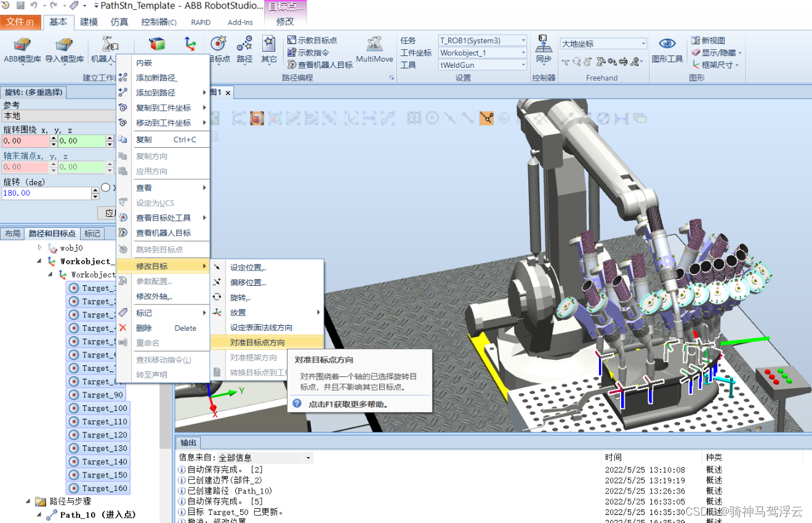The height and width of the screenshot is (523, 812).
Task: Select the Freehand move tool
Action: (565, 62)
